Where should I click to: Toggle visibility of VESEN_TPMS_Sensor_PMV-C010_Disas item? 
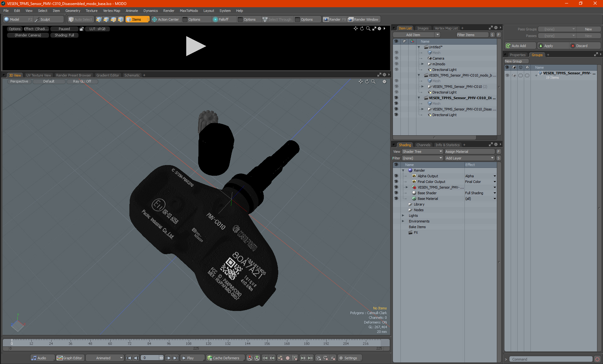point(396,109)
